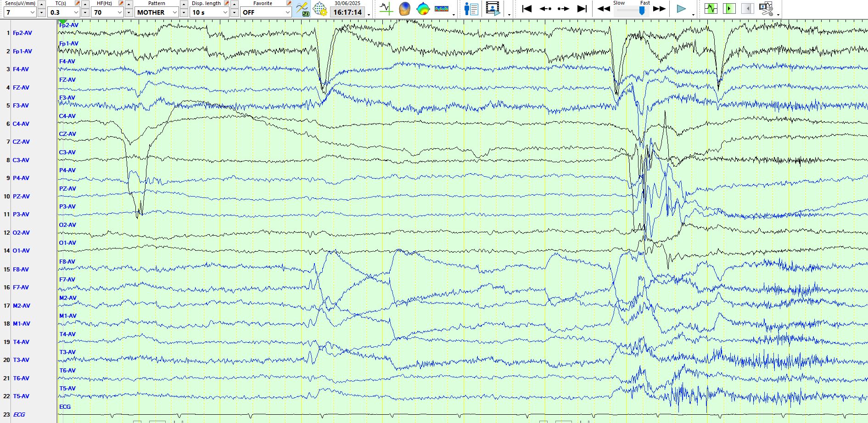Click the TC(s) down stepper arrow
The width and height of the screenshot is (868, 423).
[x=85, y=13]
